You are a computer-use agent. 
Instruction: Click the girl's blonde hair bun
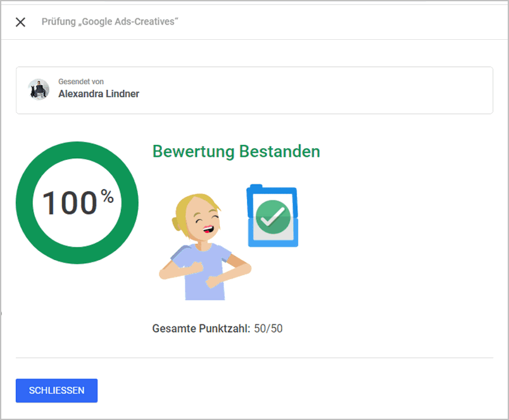point(176,224)
